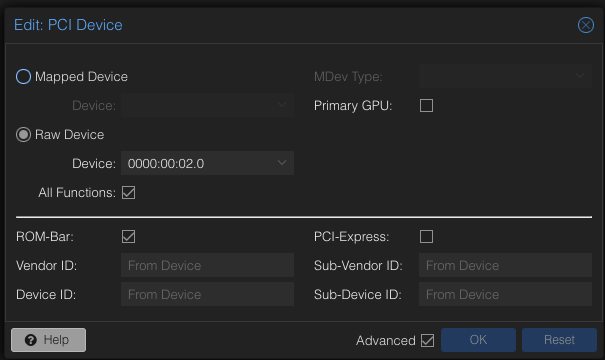Click the 'Primary GPU:' label
Image resolution: width=605 pixels, height=360 pixels.
[x=353, y=106]
